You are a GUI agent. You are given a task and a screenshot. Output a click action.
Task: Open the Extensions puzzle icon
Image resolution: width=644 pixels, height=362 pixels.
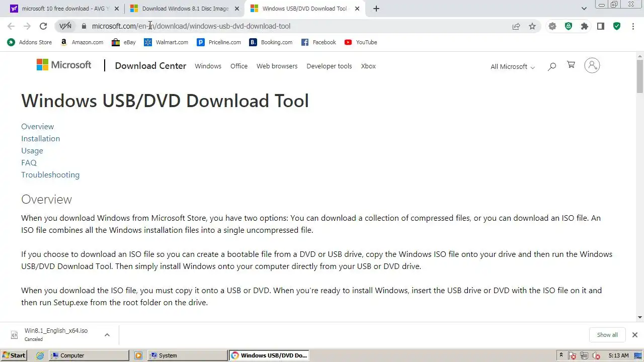tap(585, 26)
